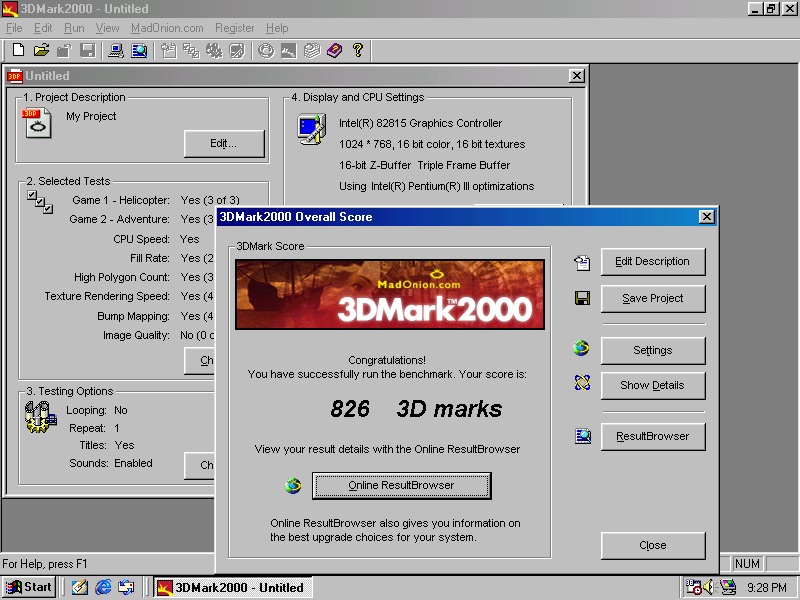The width and height of the screenshot is (800, 600).
Task: Open Settings from the score dialog
Action: point(653,351)
